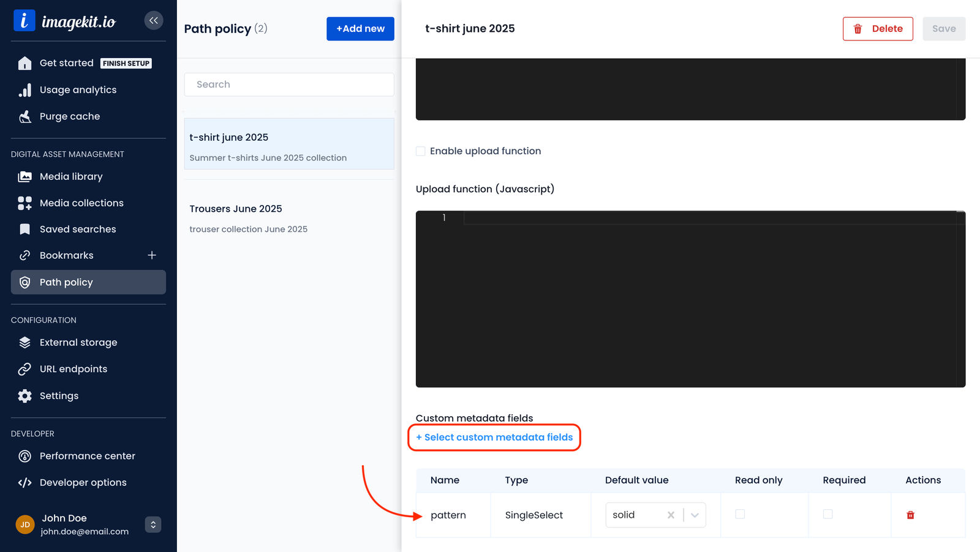
Task: Collapse the sidebar with double-chevron button
Action: 154,21
